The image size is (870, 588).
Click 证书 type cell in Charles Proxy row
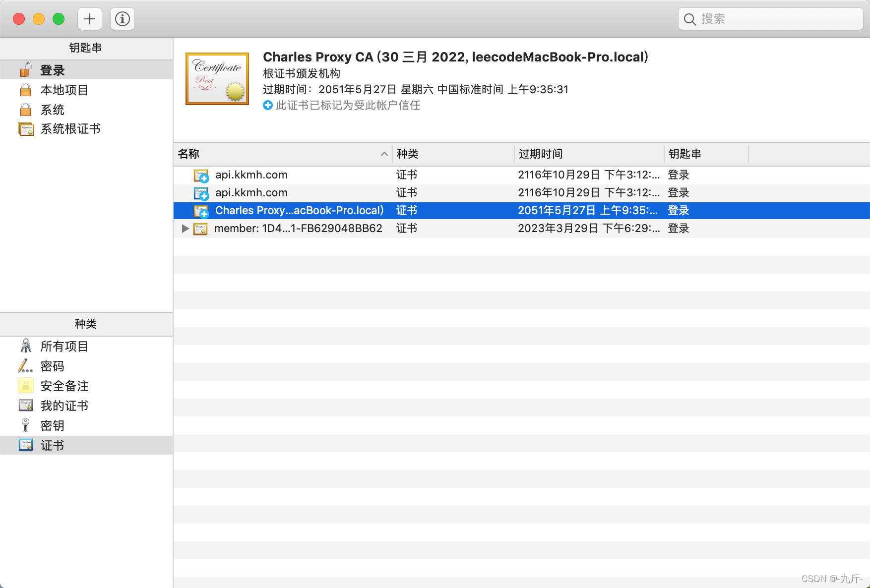[407, 210]
